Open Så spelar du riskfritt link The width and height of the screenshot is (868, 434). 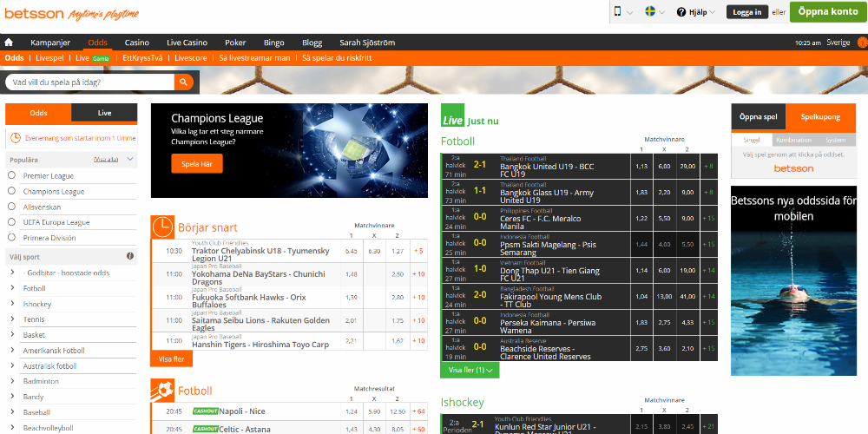[337, 57]
